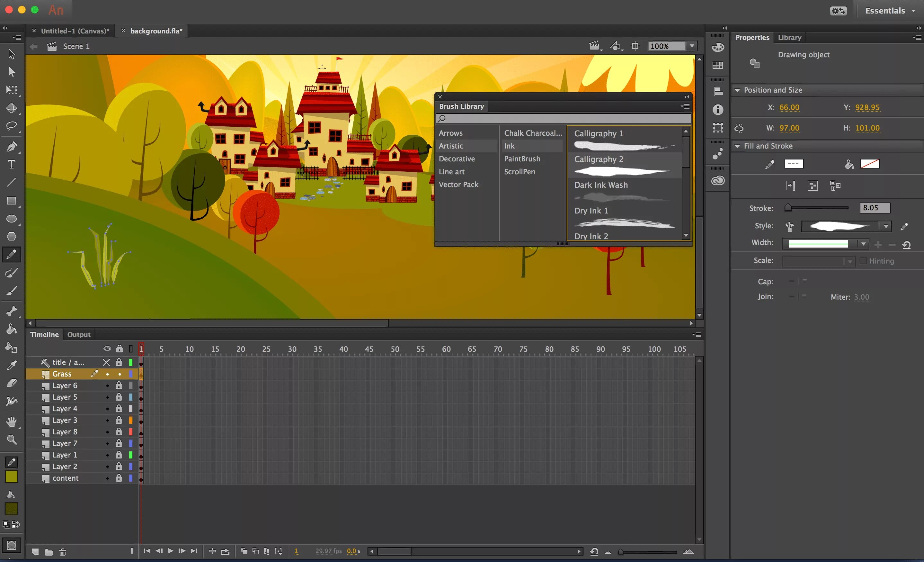The width and height of the screenshot is (924, 562).
Task: Open the stage zoom percentage dropdown
Action: pyautogui.click(x=692, y=46)
